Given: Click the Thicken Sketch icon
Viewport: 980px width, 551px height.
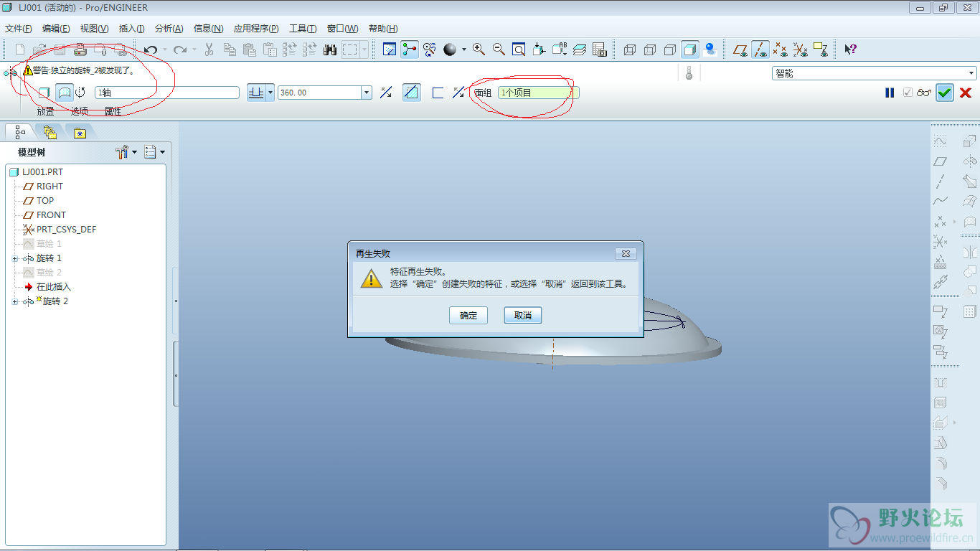Looking at the screenshot, I should pos(438,93).
